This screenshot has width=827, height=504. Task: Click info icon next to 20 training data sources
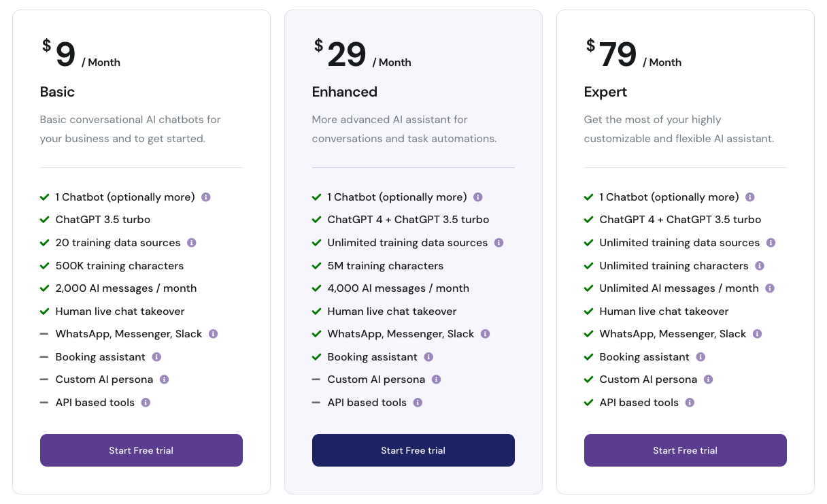click(x=192, y=243)
